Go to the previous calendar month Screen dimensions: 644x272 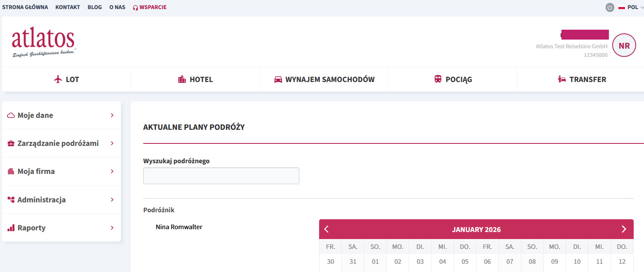tap(327, 229)
